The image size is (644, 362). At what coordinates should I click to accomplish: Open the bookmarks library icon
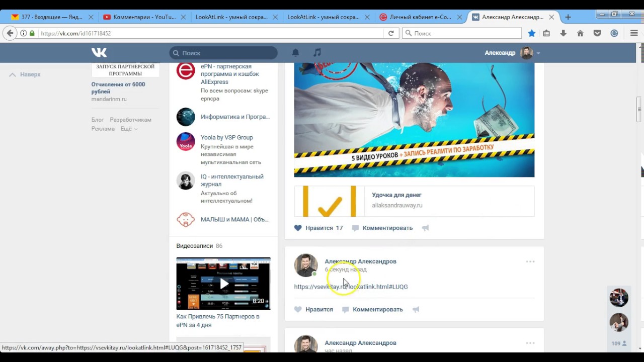coord(546,33)
